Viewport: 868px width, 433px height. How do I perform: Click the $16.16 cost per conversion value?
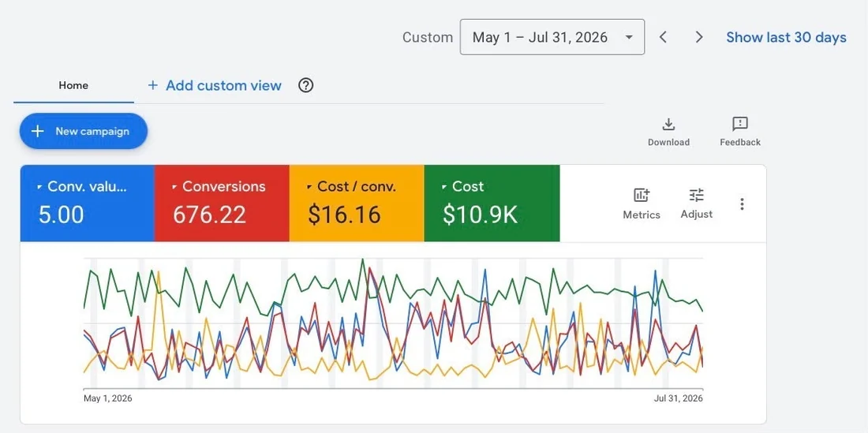(x=344, y=215)
